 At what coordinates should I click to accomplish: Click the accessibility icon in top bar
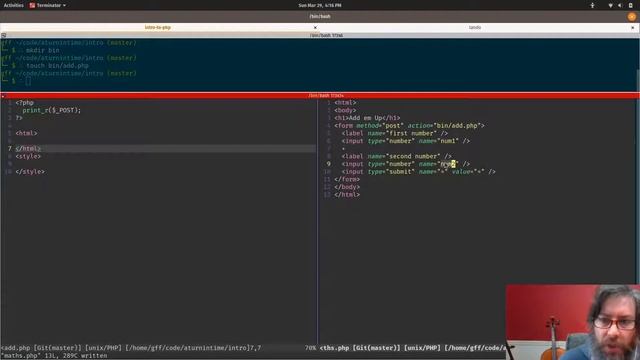[x=592, y=5]
